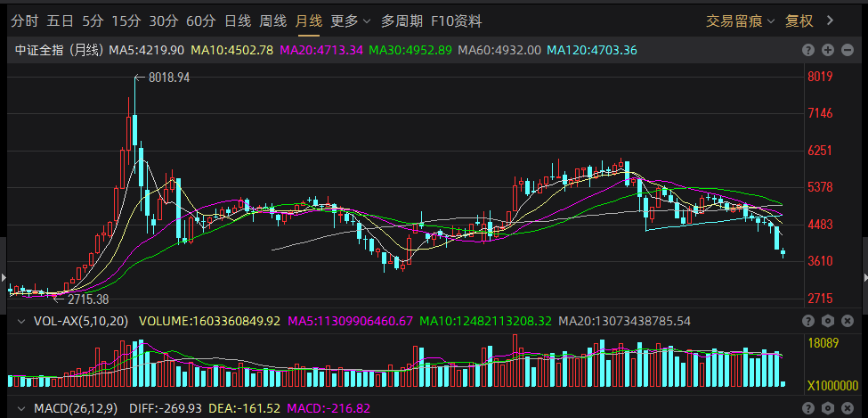Click the MA20:4713.34 indicator label
This screenshot has height=418, width=868.
321,51
